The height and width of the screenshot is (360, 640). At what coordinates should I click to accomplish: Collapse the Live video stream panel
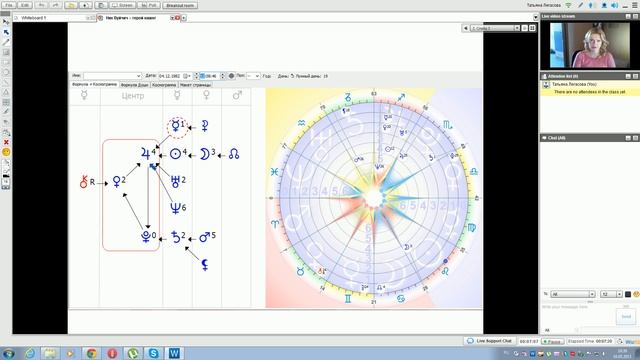pos(628,16)
